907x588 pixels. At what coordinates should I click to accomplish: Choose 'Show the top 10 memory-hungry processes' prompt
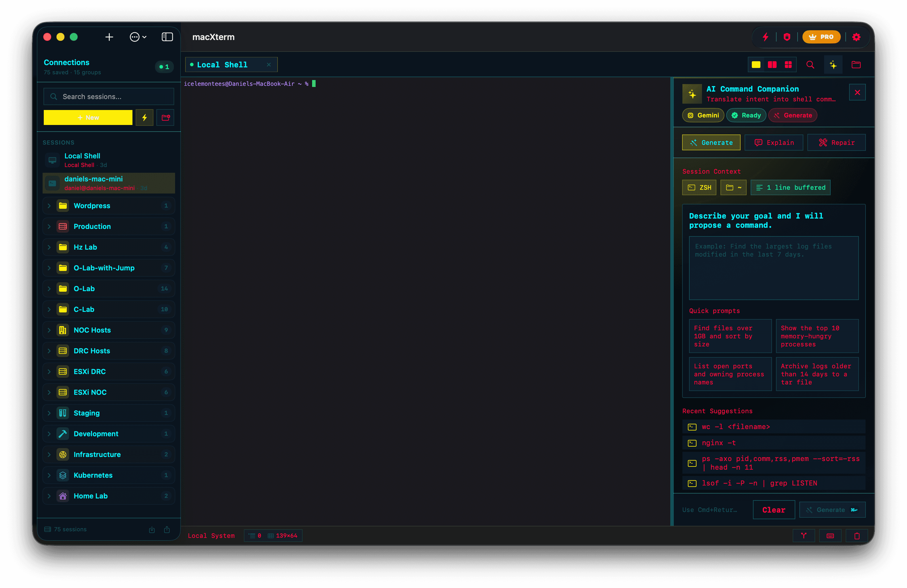pyautogui.click(x=817, y=336)
